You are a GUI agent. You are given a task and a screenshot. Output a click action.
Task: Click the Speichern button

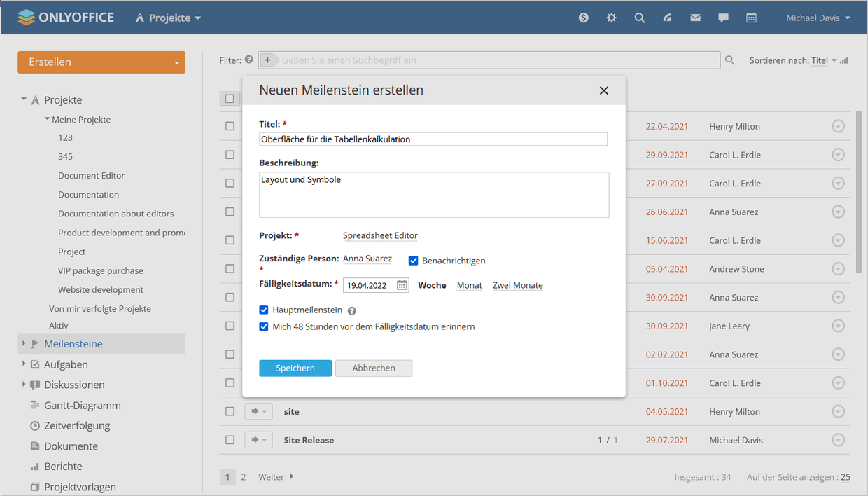click(295, 368)
